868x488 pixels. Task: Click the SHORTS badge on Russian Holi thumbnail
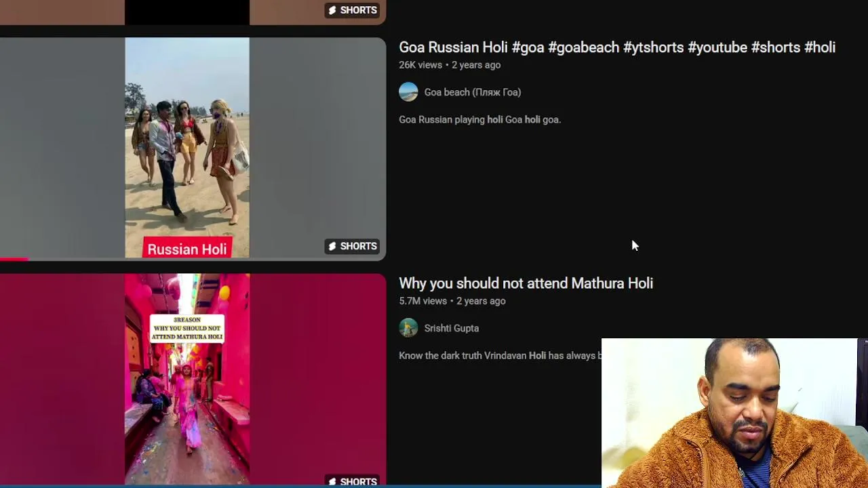352,246
